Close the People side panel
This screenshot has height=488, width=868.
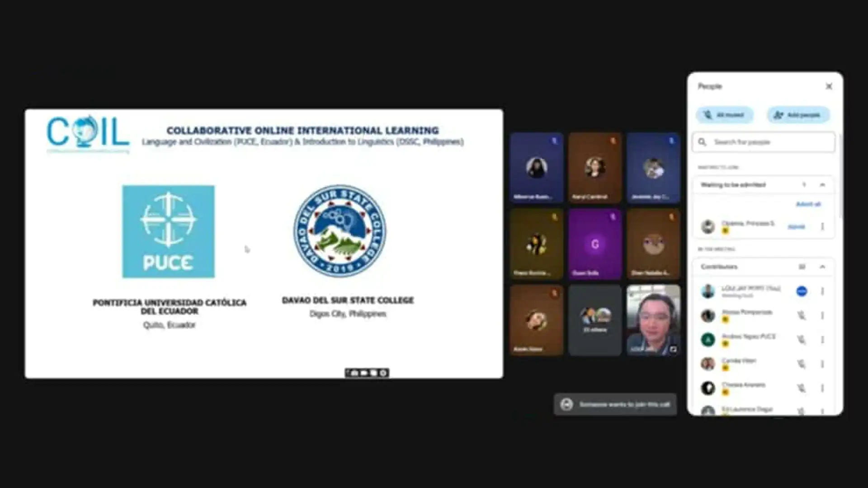tap(829, 86)
